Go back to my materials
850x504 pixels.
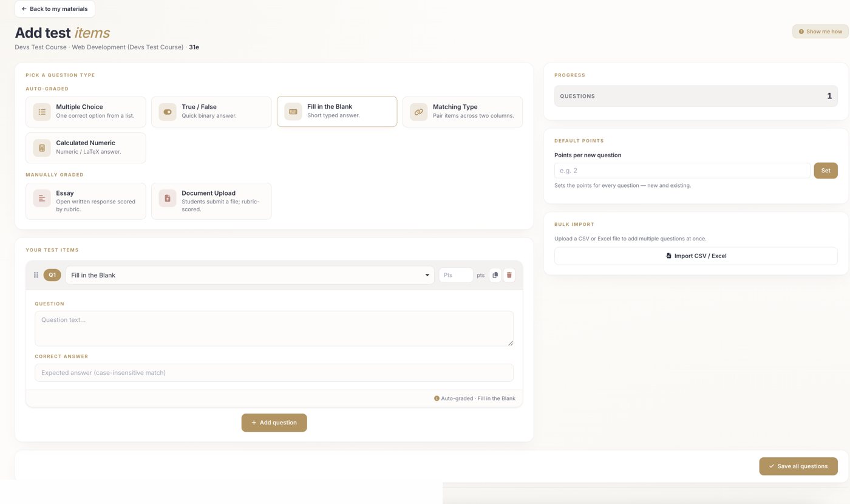click(x=55, y=9)
